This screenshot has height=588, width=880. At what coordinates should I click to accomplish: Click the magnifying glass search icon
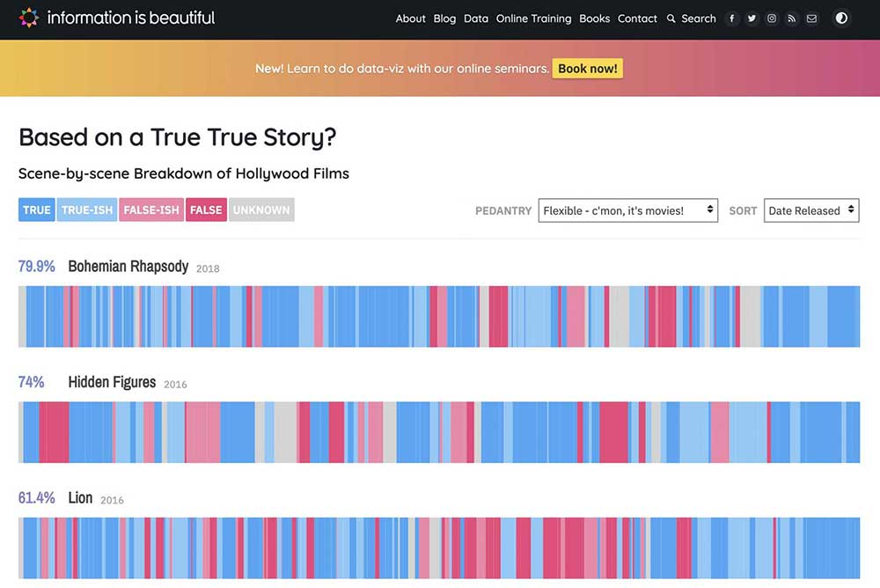(x=671, y=18)
